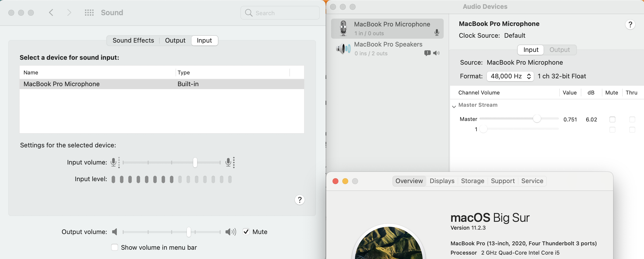
Task: Select MacBook Pro Microphone in input list
Action: click(162, 84)
